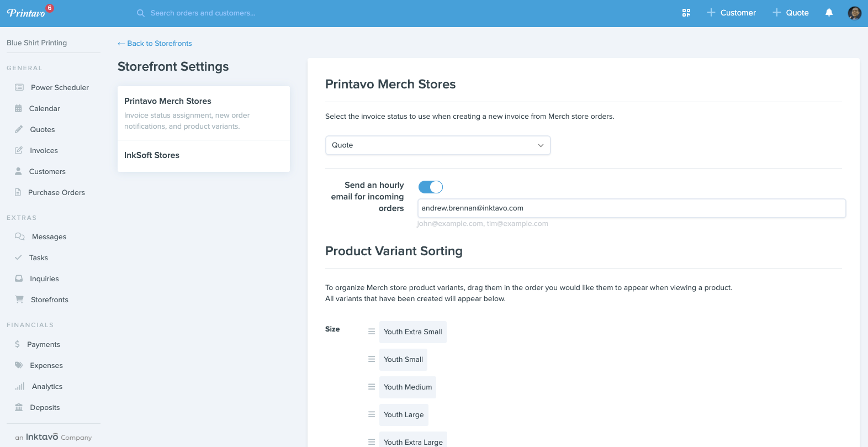Click the red notification count badge

pos(50,8)
